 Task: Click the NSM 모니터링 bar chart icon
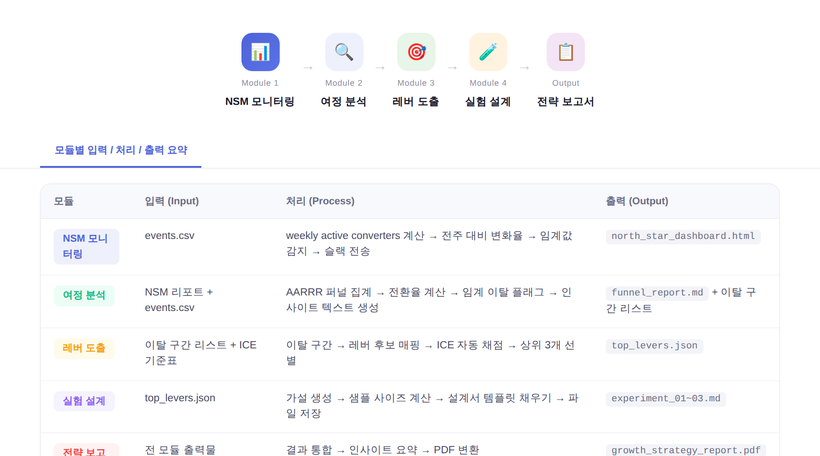pos(260,52)
